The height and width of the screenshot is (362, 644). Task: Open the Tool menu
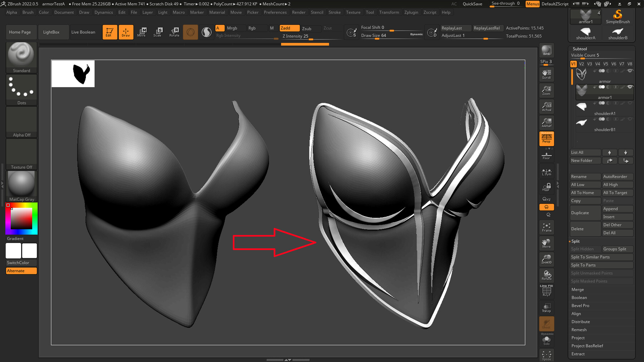[x=370, y=12]
